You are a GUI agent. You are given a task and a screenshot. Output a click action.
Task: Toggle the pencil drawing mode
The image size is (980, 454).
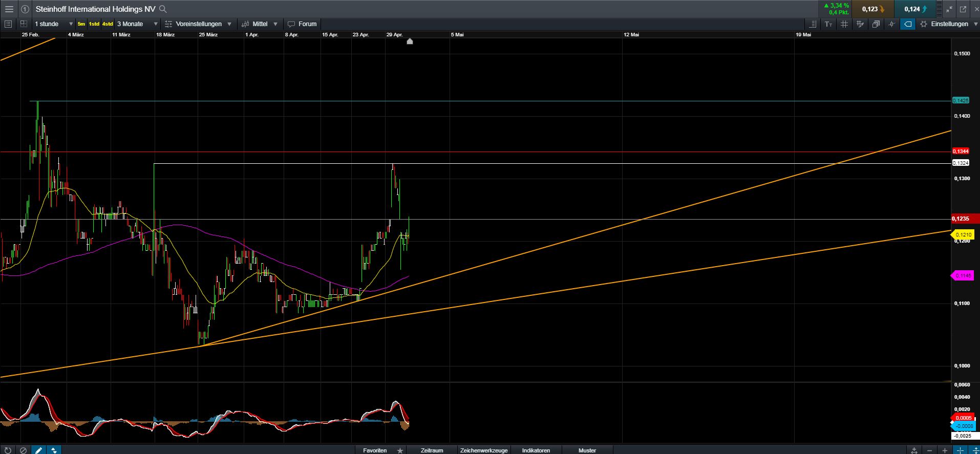click(x=38, y=450)
